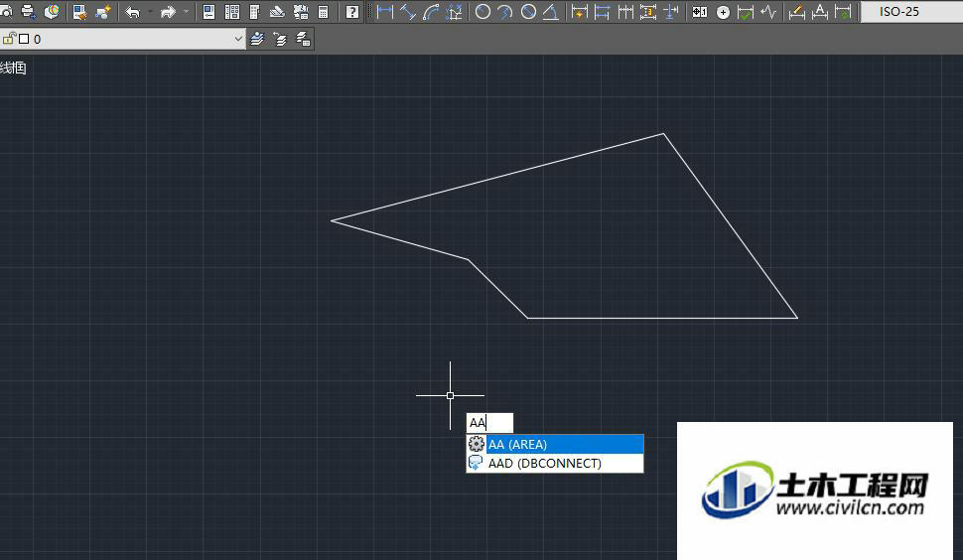Select the Linear dimension tool
The image size is (963, 560).
(385, 11)
